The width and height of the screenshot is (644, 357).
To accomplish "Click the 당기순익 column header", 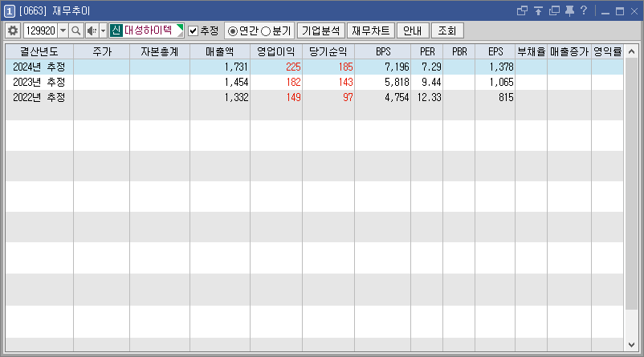I will [328, 51].
